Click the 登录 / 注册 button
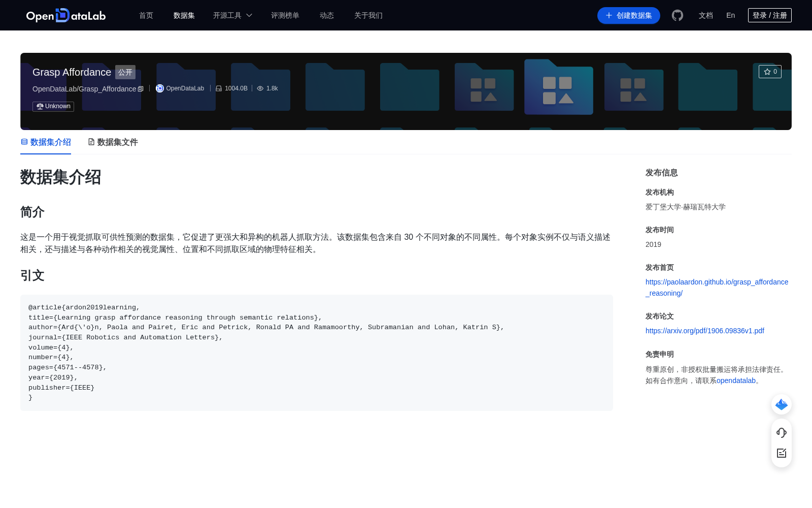The height and width of the screenshot is (508, 812). coord(770,15)
